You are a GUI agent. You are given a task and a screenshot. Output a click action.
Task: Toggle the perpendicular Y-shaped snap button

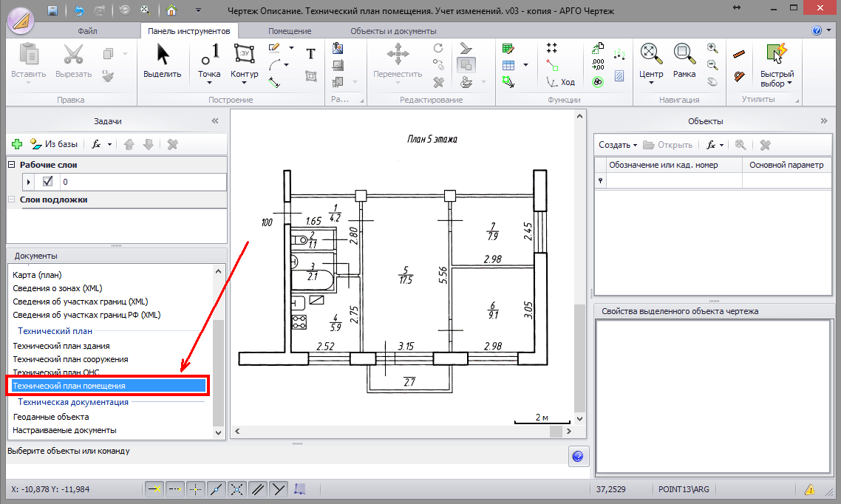point(279,489)
